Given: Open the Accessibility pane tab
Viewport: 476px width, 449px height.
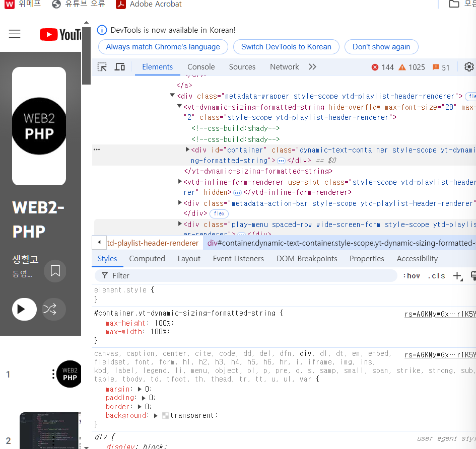Looking at the screenshot, I should coord(417,259).
